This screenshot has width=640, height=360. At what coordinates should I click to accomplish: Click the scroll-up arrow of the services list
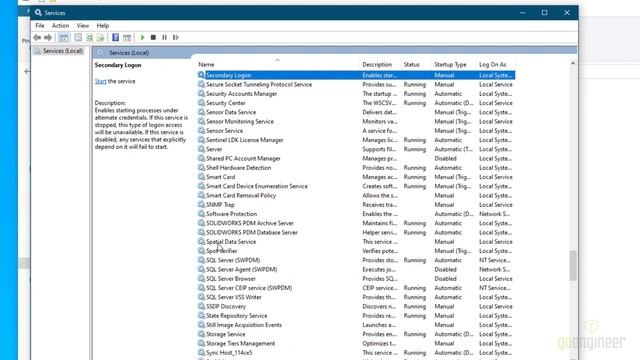[x=573, y=64]
